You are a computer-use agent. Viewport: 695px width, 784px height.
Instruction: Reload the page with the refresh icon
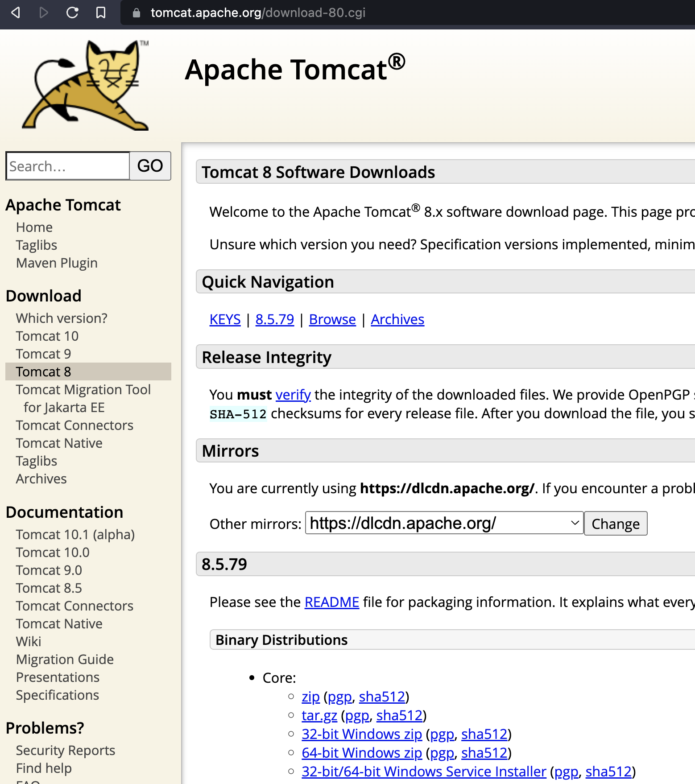pyautogui.click(x=72, y=12)
